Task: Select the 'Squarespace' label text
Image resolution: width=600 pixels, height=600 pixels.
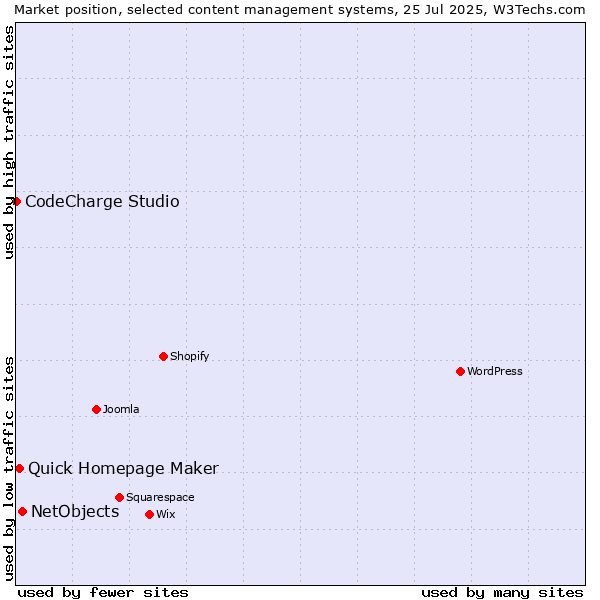Action: [160, 497]
